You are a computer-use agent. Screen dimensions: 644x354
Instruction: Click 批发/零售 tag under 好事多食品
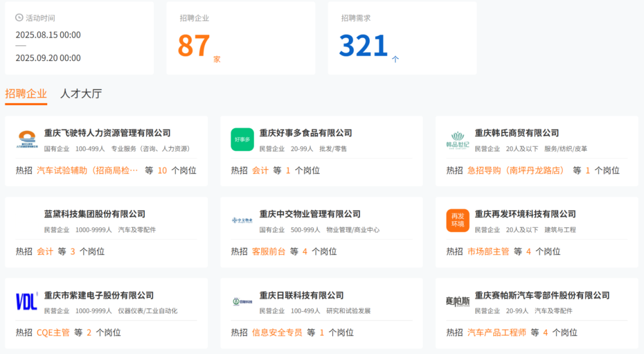click(333, 148)
